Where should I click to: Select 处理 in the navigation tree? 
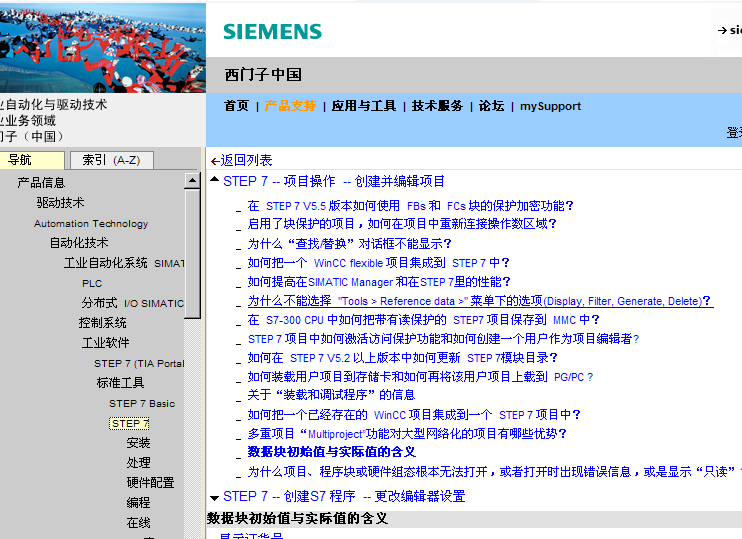[x=138, y=463]
